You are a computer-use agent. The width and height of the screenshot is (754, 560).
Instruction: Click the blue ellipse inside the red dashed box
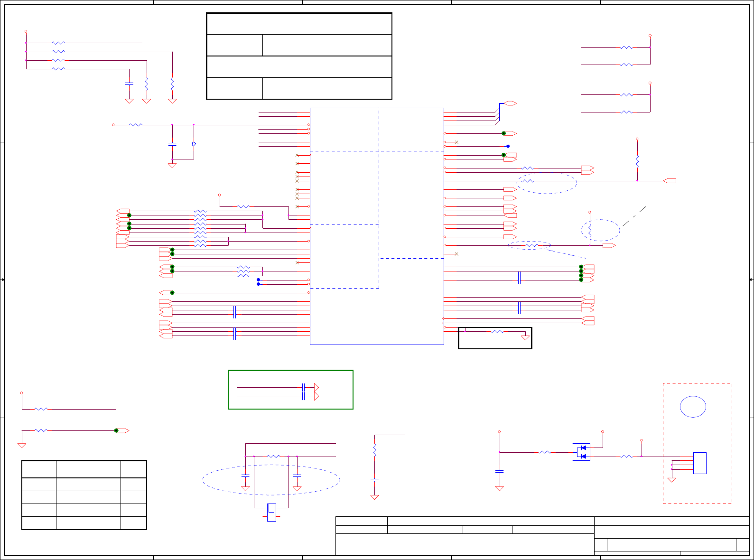pyautogui.click(x=693, y=407)
